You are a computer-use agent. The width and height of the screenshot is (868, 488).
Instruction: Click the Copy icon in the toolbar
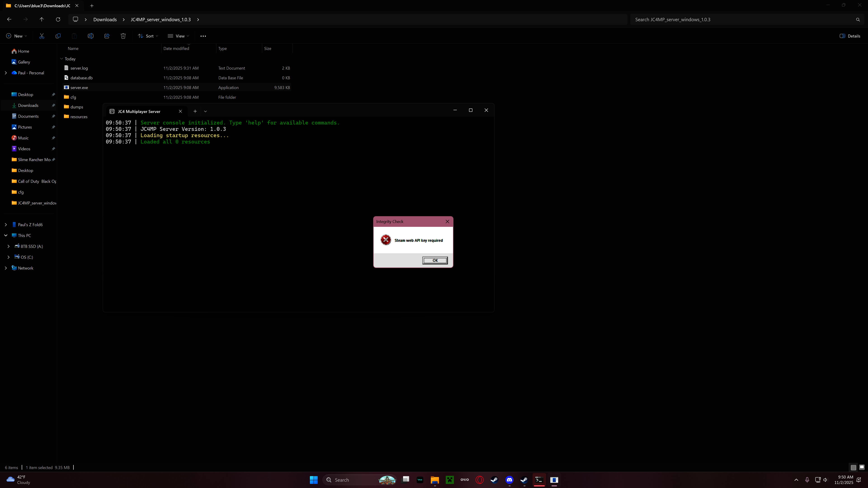[x=58, y=36]
